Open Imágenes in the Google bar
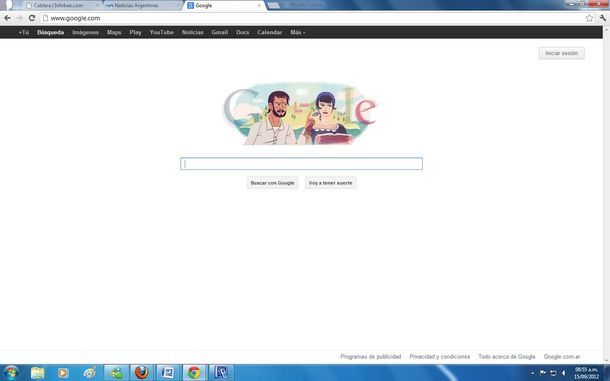The image size is (610, 381). (x=85, y=32)
